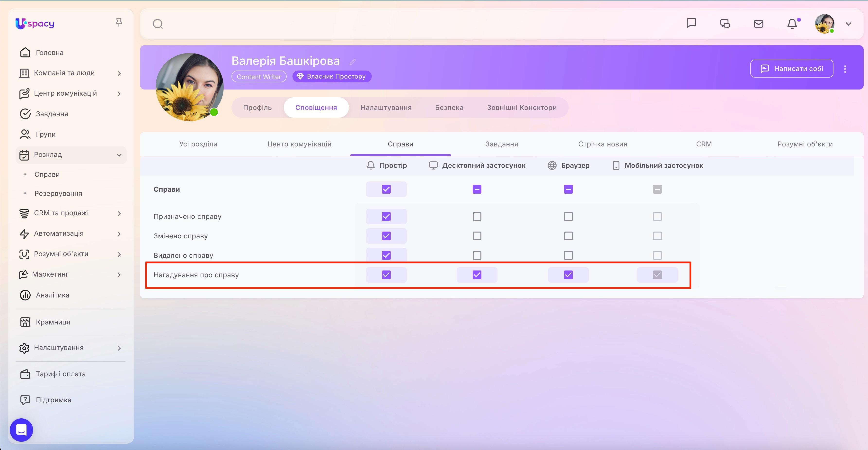This screenshot has width=868, height=450.
Task: Check Видалено справу for Десктопний застосунок
Action: [477, 255]
